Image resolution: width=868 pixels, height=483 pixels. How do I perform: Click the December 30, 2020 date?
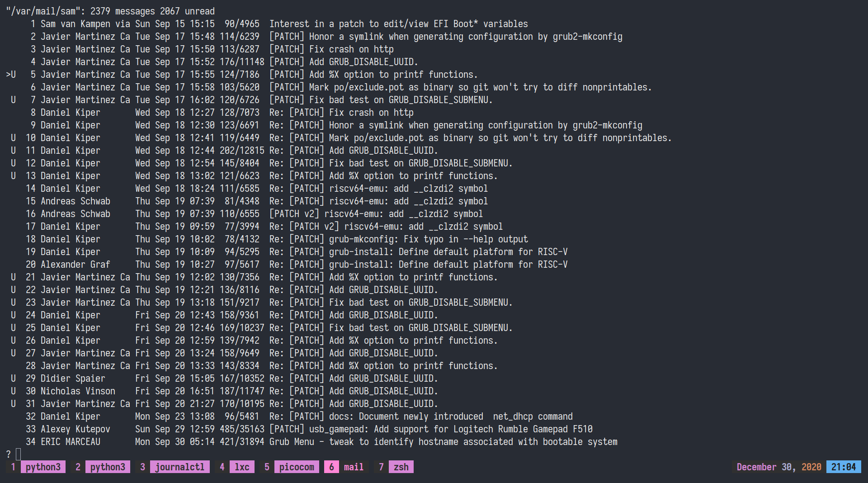coord(778,467)
